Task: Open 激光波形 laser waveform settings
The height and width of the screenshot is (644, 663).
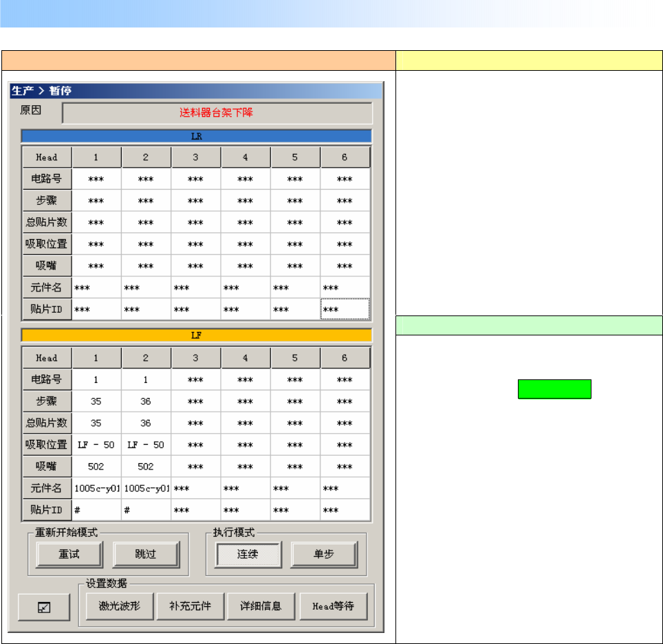Action: (120, 607)
